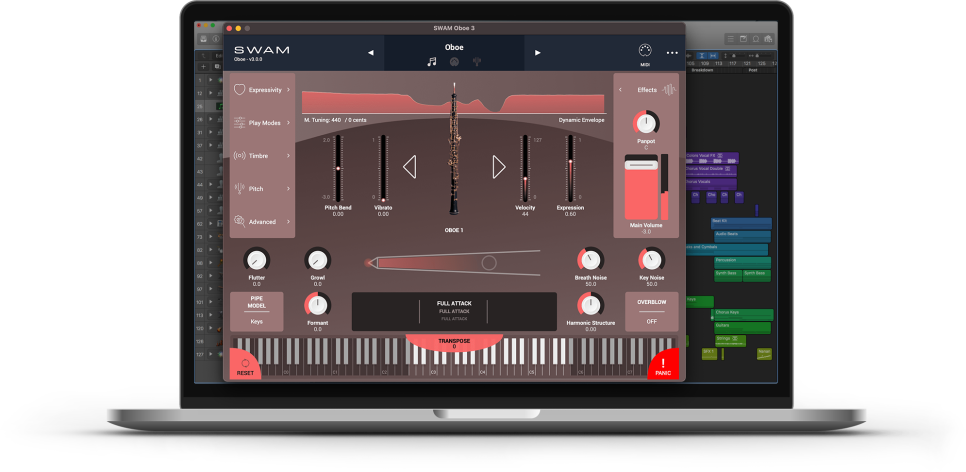Viewport: 966px width, 472px height.
Task: Click the list view icon in Logic toolbar
Action: 731,39
